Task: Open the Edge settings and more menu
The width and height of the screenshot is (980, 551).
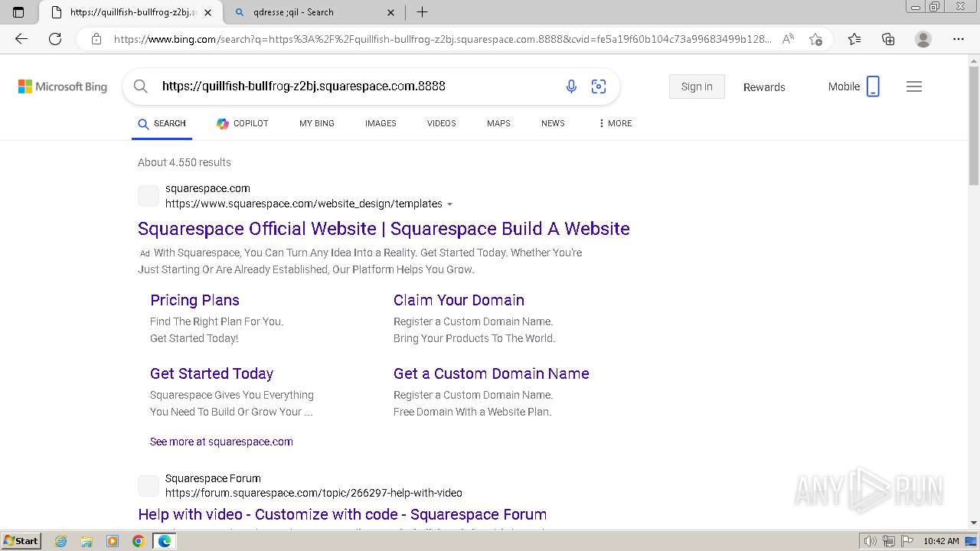Action: point(958,39)
